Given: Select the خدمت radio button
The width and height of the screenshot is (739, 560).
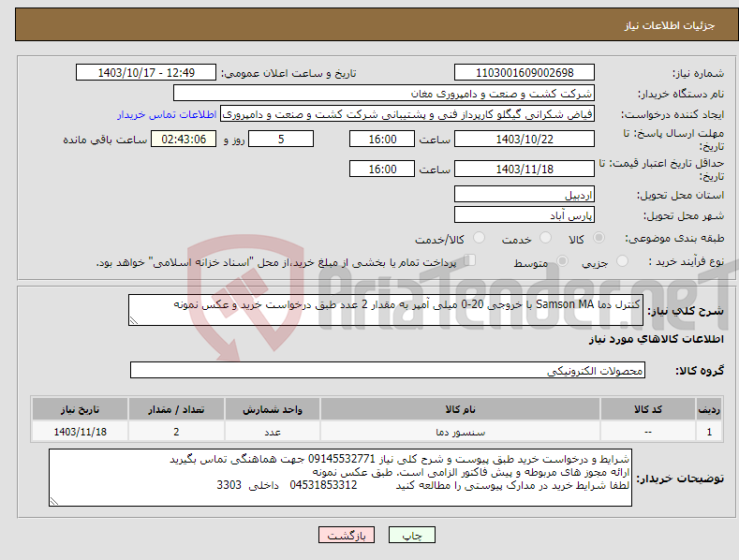Looking at the screenshot, I should click(545, 238).
